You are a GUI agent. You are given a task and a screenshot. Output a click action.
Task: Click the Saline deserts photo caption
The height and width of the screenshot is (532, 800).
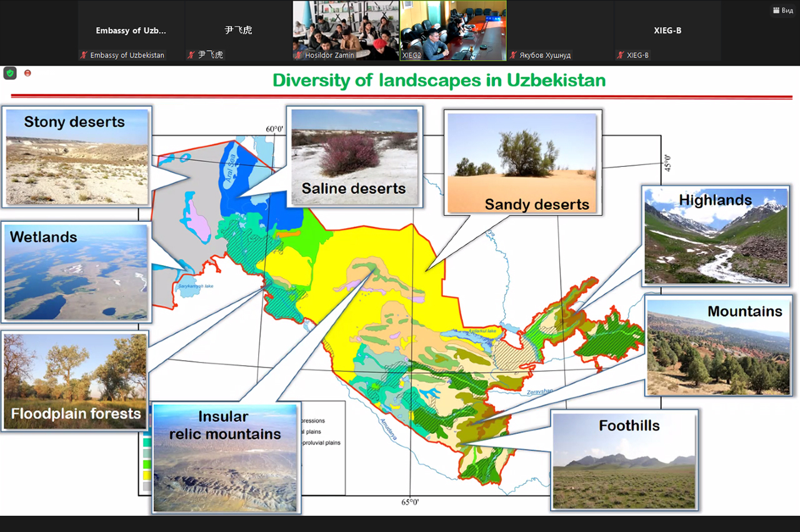[x=354, y=188]
